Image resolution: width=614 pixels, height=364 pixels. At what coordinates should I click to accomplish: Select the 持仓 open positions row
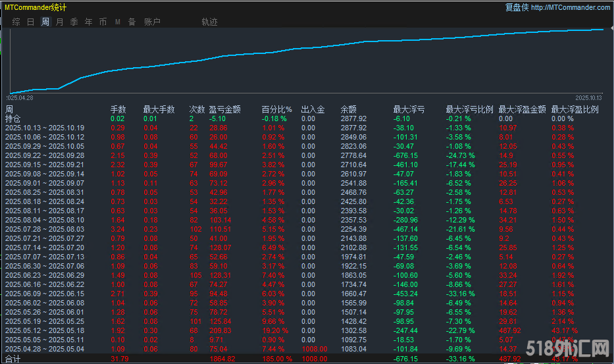coord(13,118)
